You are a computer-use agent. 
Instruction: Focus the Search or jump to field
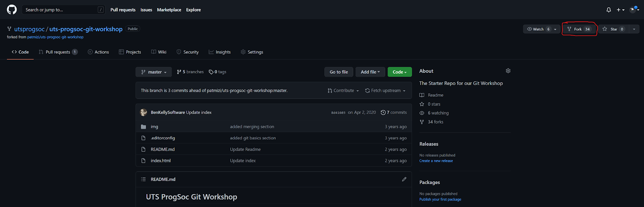(64, 10)
